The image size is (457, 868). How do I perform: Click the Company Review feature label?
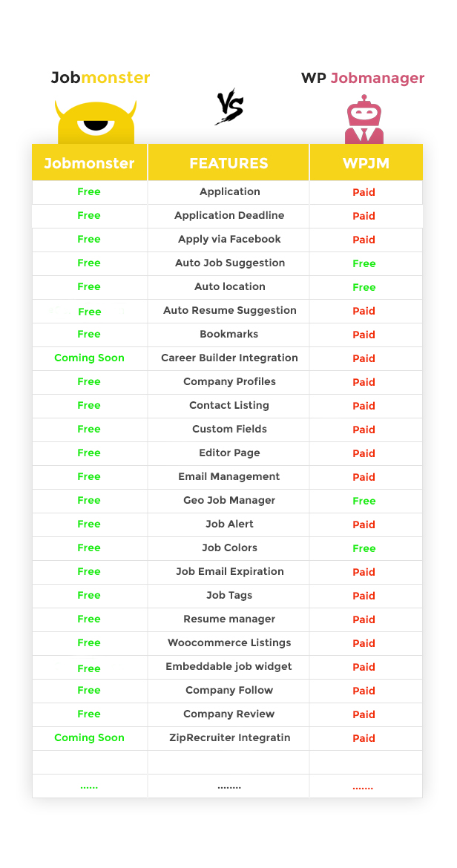pyautogui.click(x=229, y=714)
